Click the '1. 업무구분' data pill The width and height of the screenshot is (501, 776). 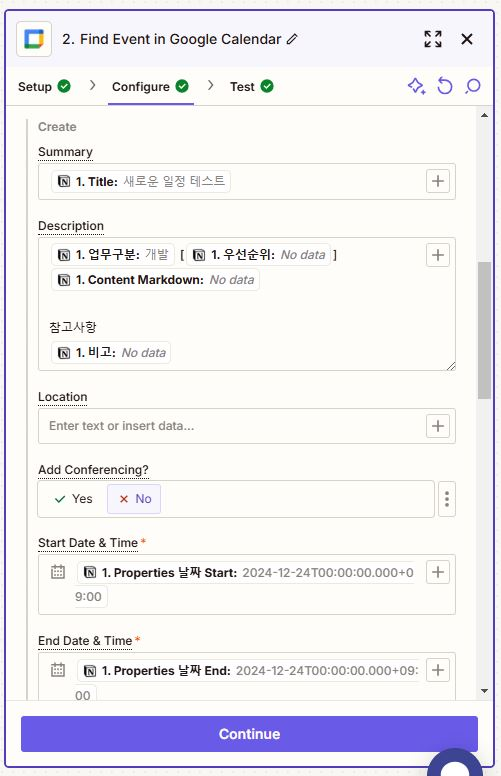click(x=113, y=255)
